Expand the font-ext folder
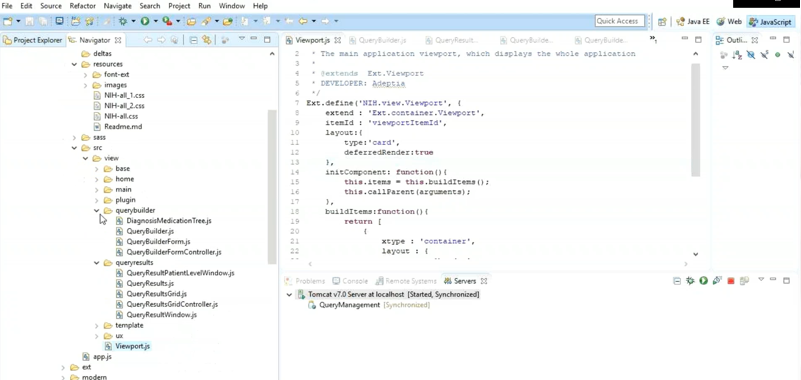801x380 pixels. (85, 75)
